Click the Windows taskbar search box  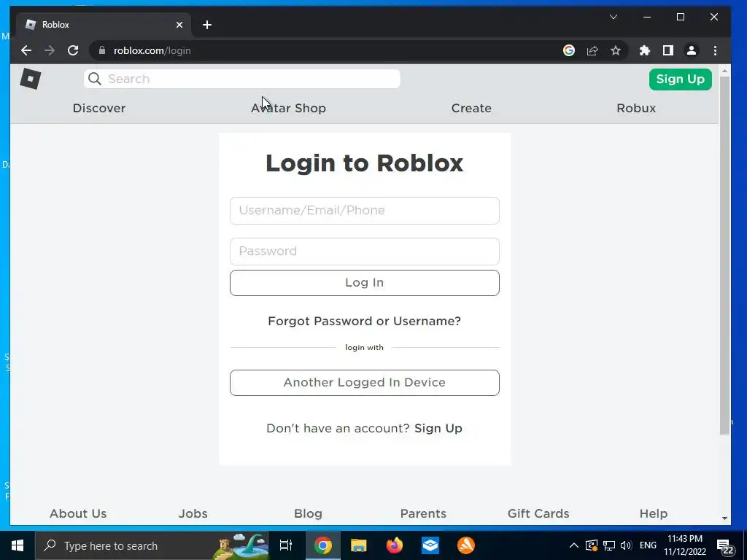152,545
